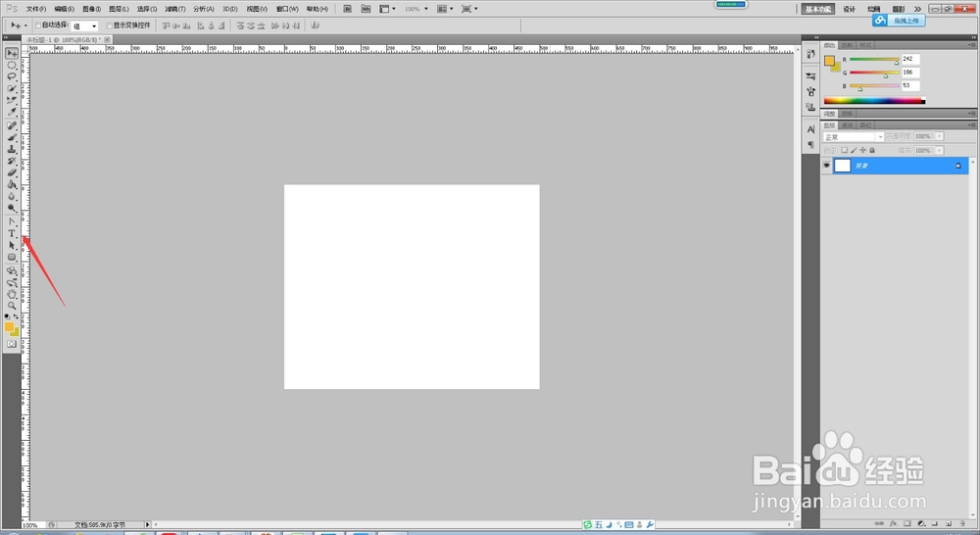Click the R slider in Color panel
The height and width of the screenshot is (535, 980).
tap(874, 60)
